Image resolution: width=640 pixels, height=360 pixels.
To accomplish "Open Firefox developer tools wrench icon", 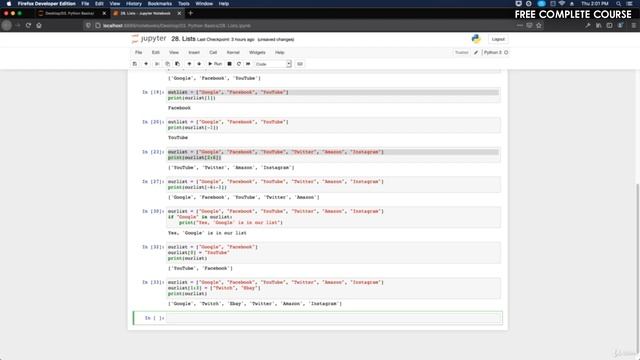I will click(587, 25).
